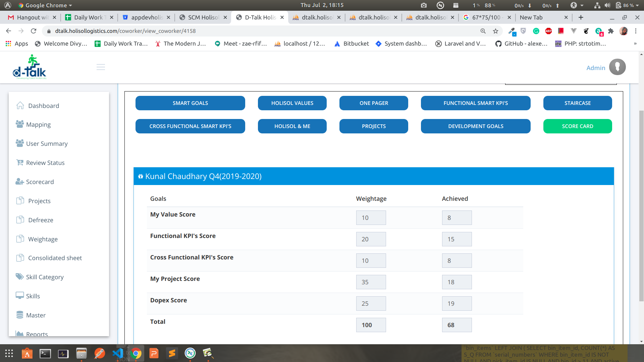
Task: Open the Weightage sidebar menu item
Action: 43,239
